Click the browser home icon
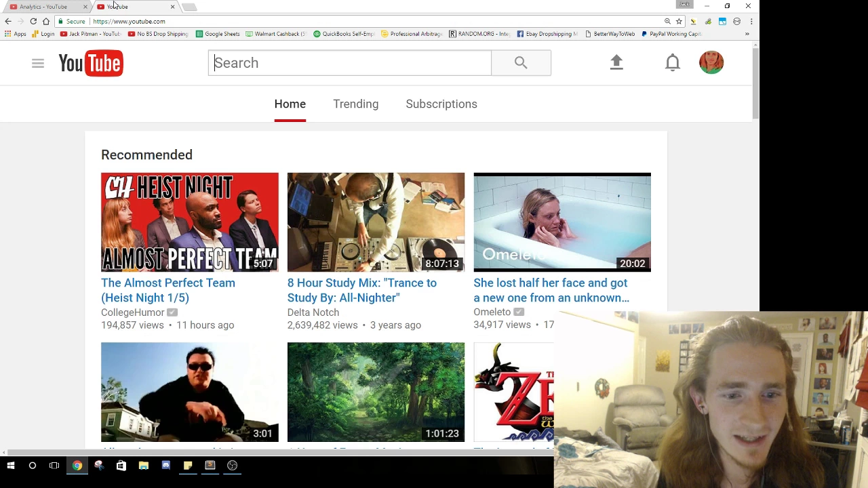This screenshot has height=488, width=868. click(46, 21)
